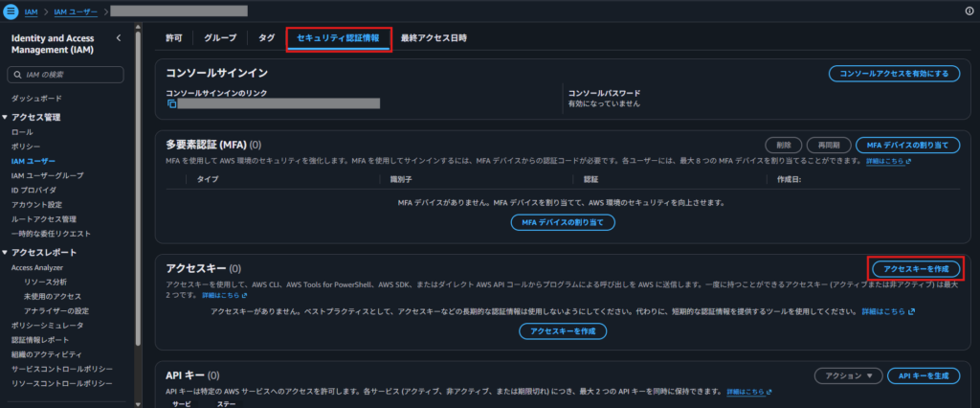This screenshot has height=408, width=980.
Task: Open リソース分析 under Access Analyzer
Action: [45, 282]
